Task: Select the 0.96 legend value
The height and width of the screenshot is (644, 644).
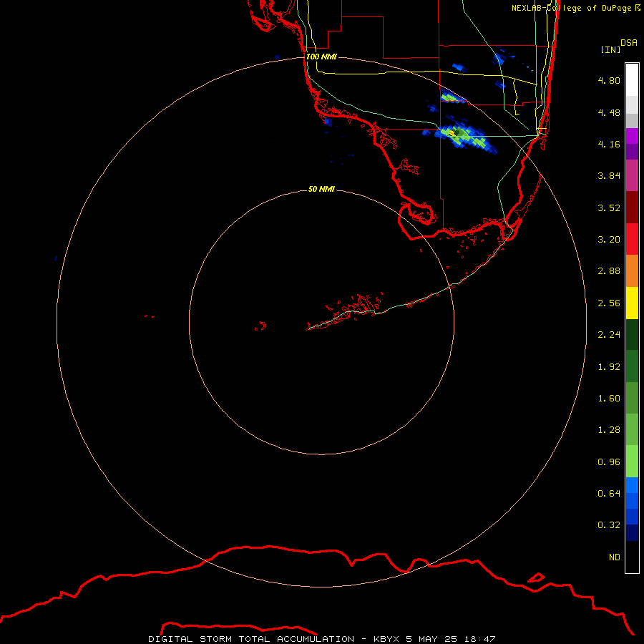Action: (x=609, y=462)
